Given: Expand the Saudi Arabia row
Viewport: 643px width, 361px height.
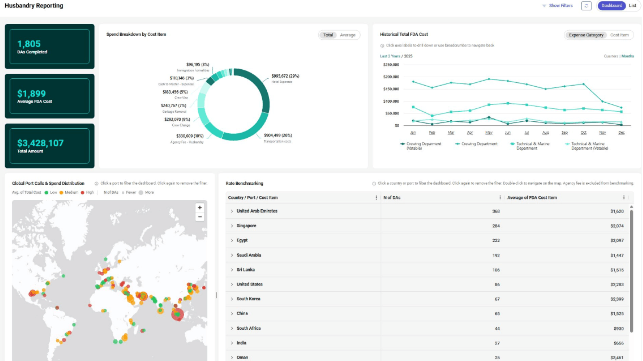Looking at the screenshot, I should [x=232, y=255].
